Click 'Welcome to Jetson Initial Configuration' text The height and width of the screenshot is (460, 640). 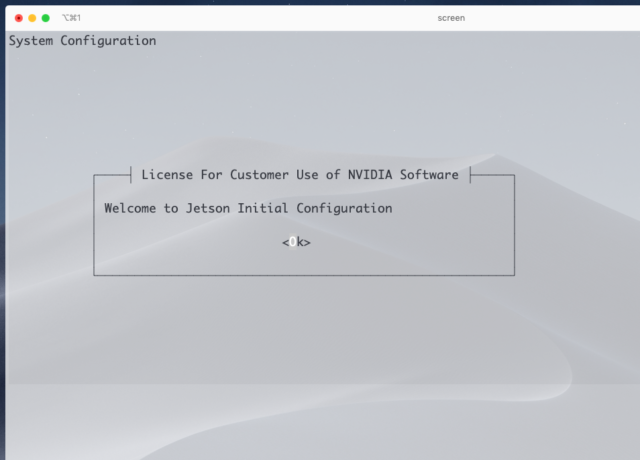248,209
